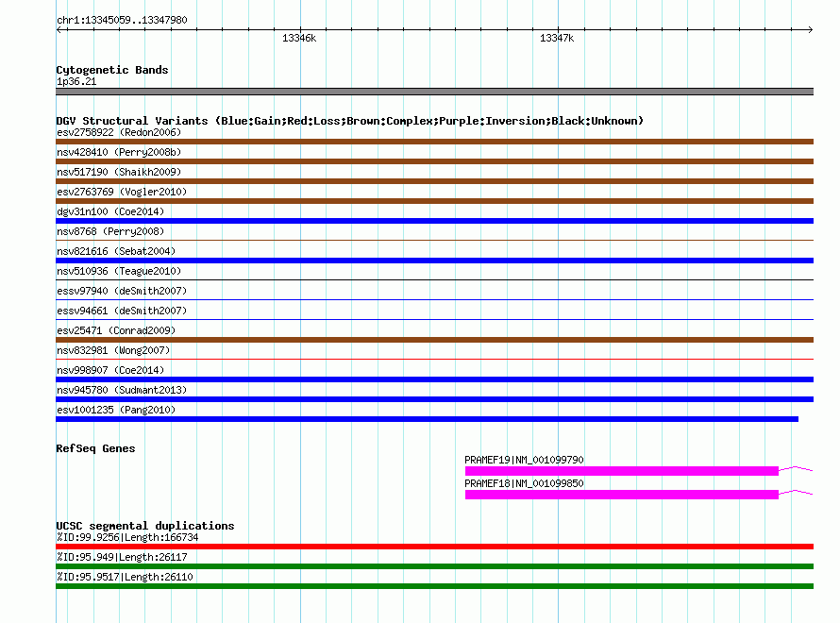Click the nsv821616 (Sebat2004) label
Viewport: 840px width, 623px height.
116,251
